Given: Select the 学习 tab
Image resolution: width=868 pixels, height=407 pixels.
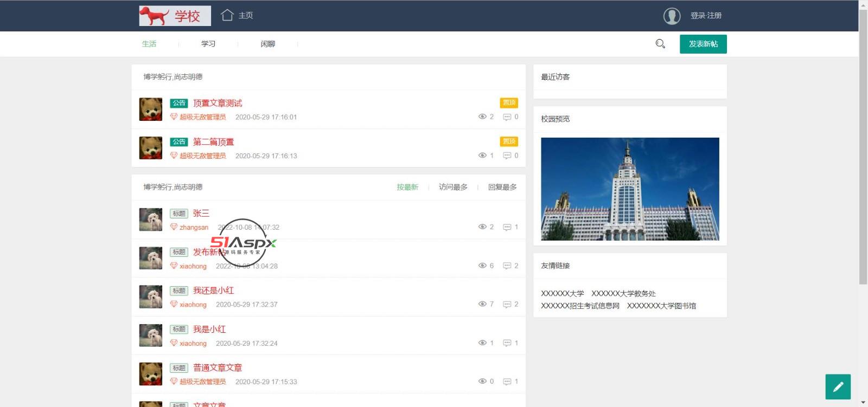Looking at the screenshot, I should coord(208,44).
